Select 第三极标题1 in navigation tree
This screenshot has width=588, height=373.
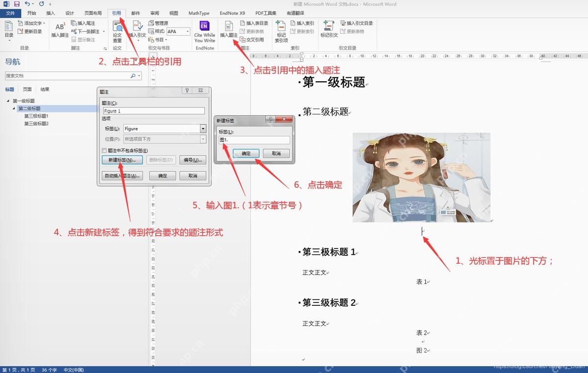[36, 116]
